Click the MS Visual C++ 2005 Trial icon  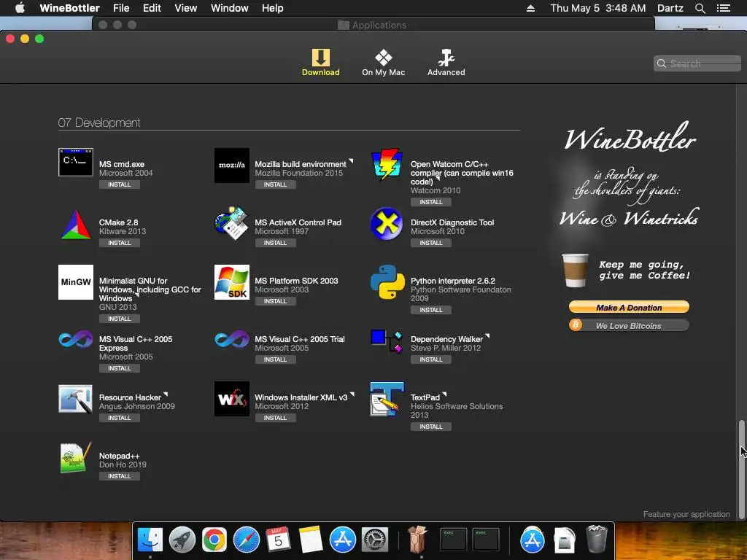231,340
